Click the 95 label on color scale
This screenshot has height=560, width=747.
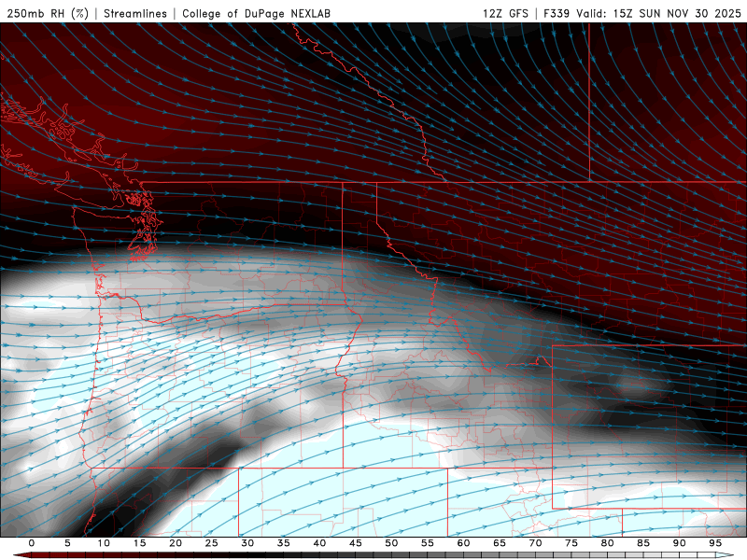tap(715, 543)
